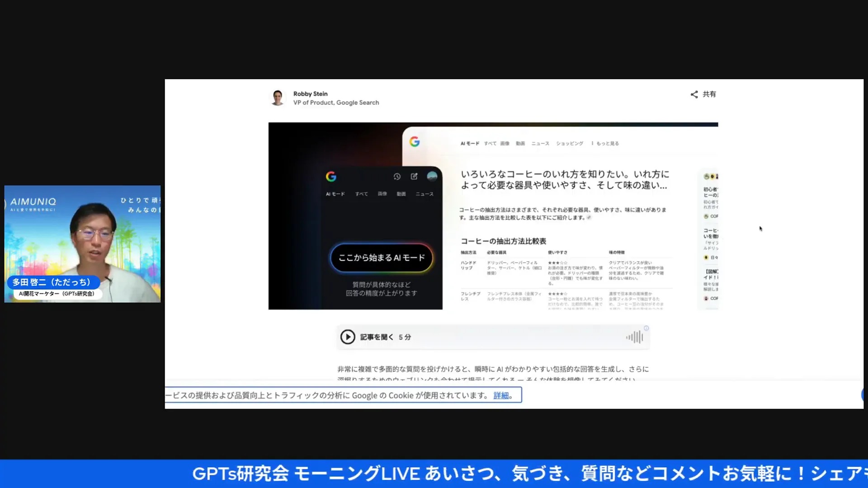
Task: Click the AIMUNIQ logo in the webcam overlay
Action: point(33,202)
